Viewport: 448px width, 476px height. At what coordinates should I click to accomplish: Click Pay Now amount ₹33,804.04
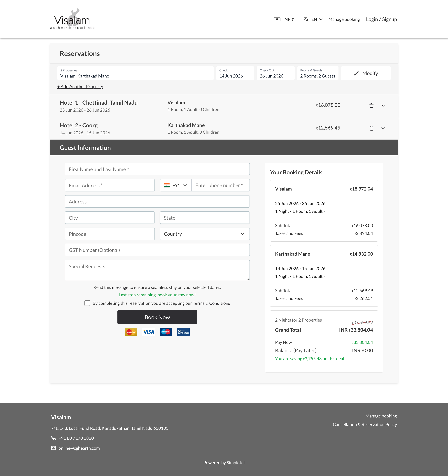(362, 342)
